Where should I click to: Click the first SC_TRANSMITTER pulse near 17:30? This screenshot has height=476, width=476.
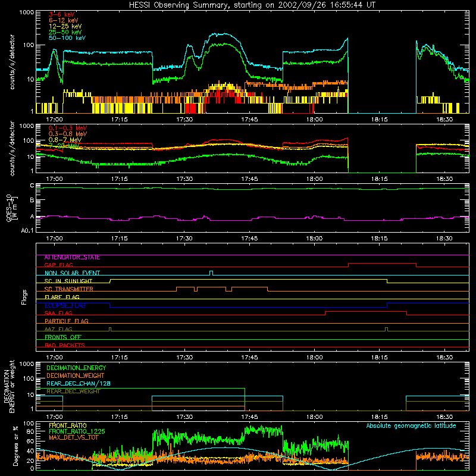point(185,287)
